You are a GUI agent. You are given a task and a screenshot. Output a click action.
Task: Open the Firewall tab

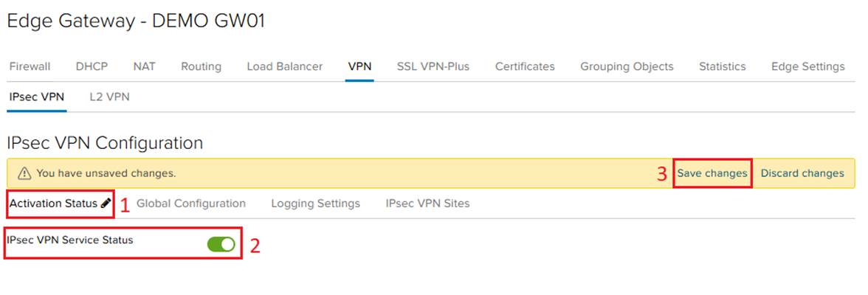30,66
